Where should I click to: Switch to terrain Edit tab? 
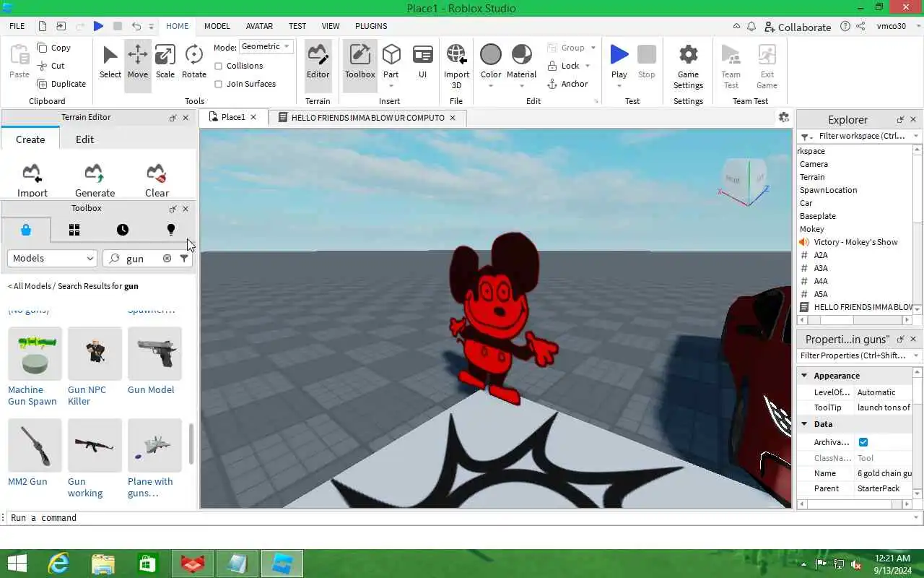click(84, 139)
